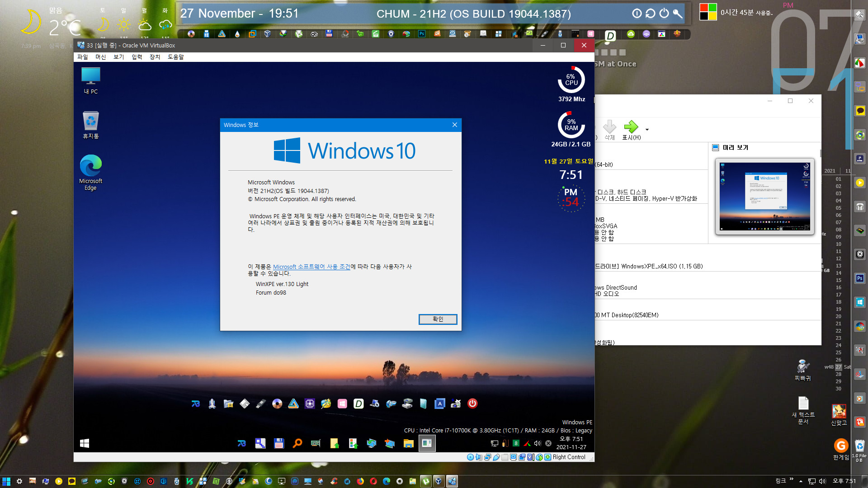Click the VM tray volume speaker icon
This screenshot has width=868, height=488.
point(538,443)
